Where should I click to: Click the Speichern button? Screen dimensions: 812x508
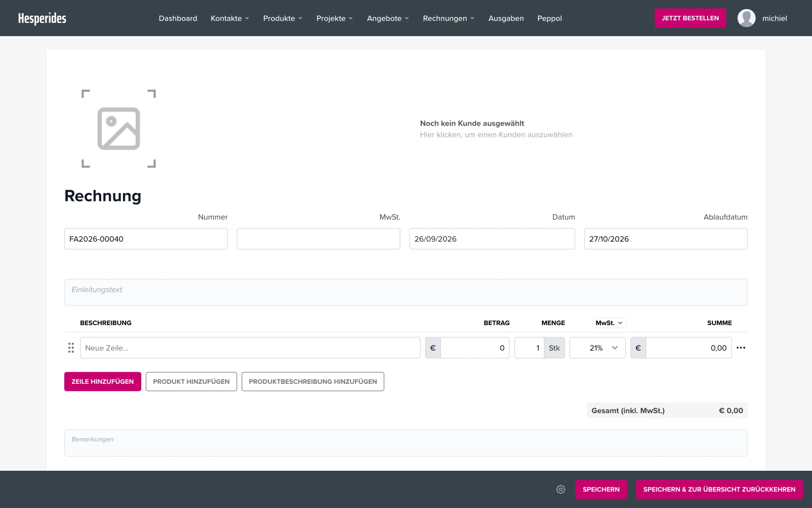coord(601,489)
